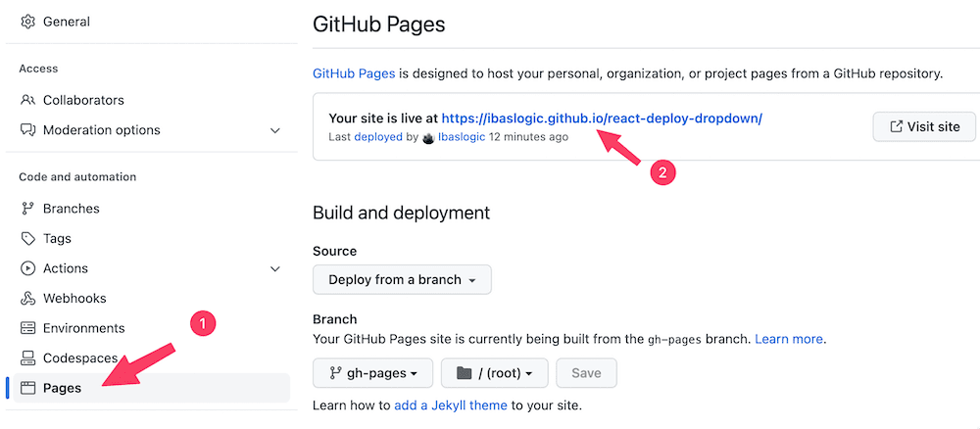Expand Moderation options chevron

[274, 130]
